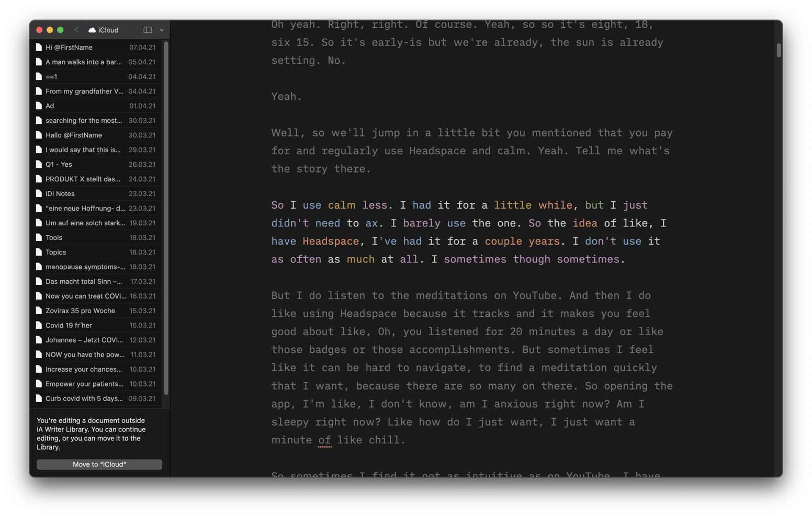812x516 pixels.
Task: Click the file icon beside "IDI Notes"
Action: tap(39, 193)
